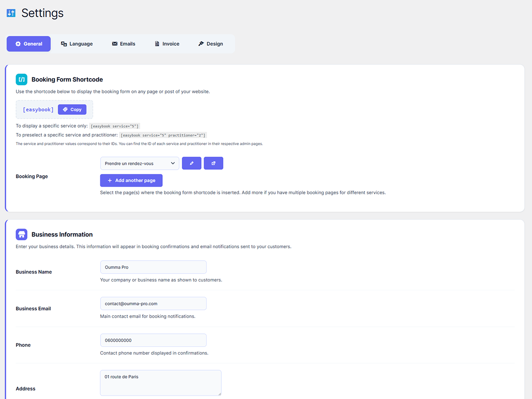Image resolution: width=532 pixels, height=399 pixels.
Task: Click the translate icon on Language tab
Action: click(64, 44)
